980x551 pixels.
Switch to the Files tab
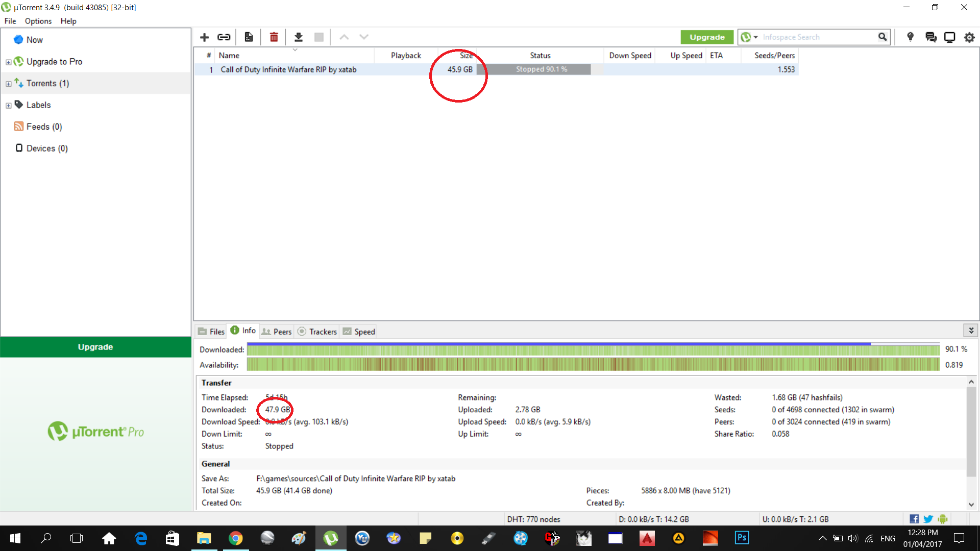(211, 332)
